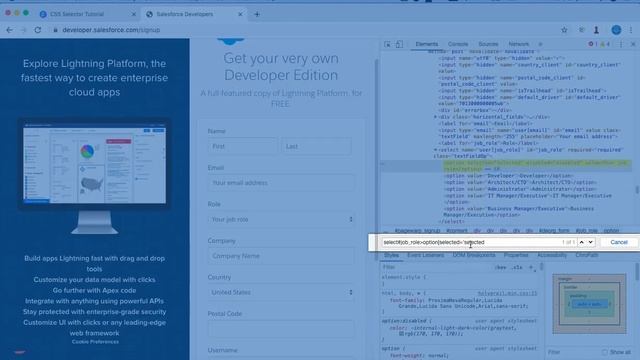Select the Styles sub-tab
The width and height of the screenshot is (640, 360).
pos(391,255)
